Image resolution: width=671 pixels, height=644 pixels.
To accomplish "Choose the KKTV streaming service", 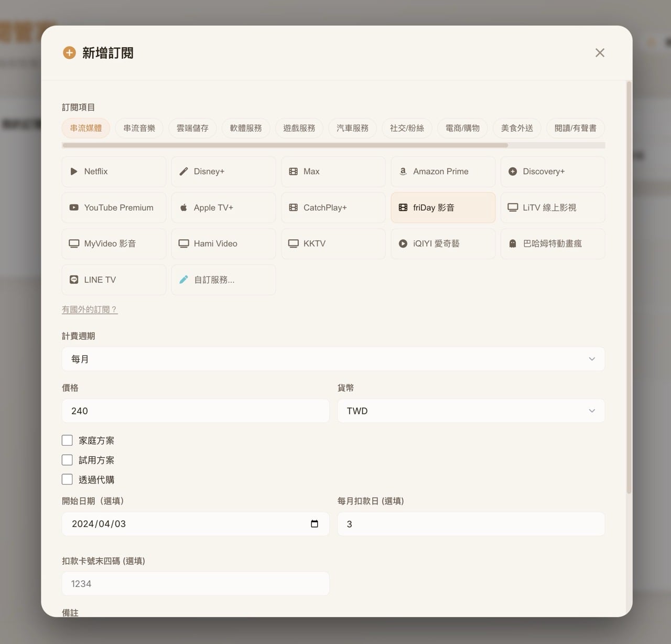I will pyautogui.click(x=333, y=243).
